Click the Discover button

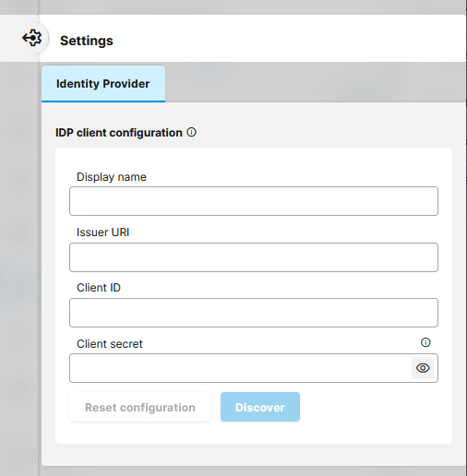[x=260, y=407]
